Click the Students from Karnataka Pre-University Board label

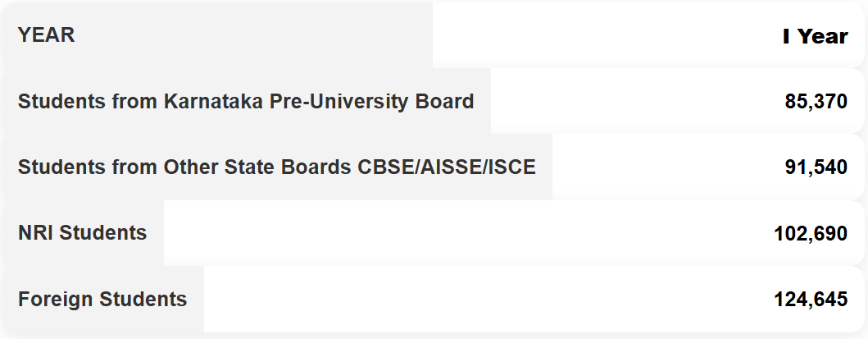[x=246, y=102]
